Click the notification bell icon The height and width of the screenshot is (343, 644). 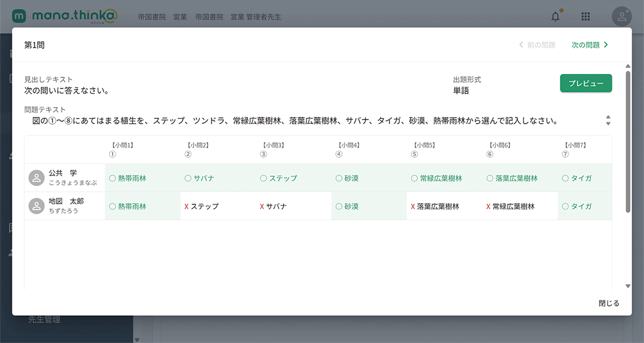[555, 17]
